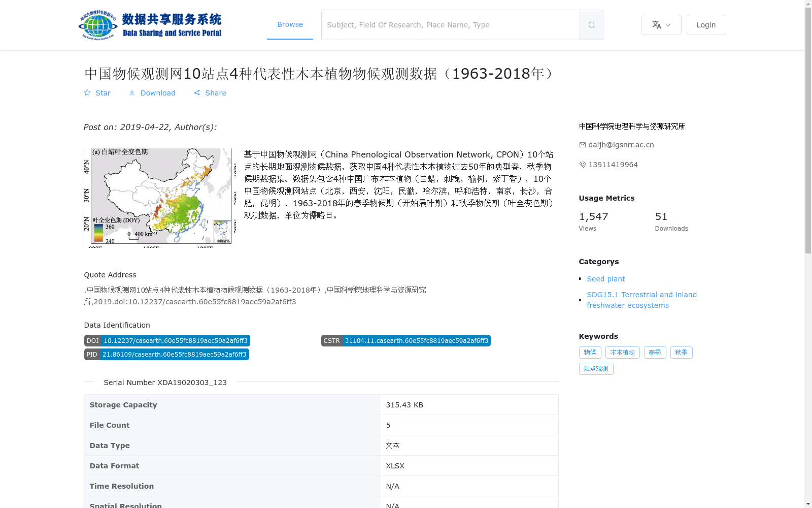This screenshot has height=508, width=812.
Task: Click the scrollbar up arrow
Action: [808, 4]
